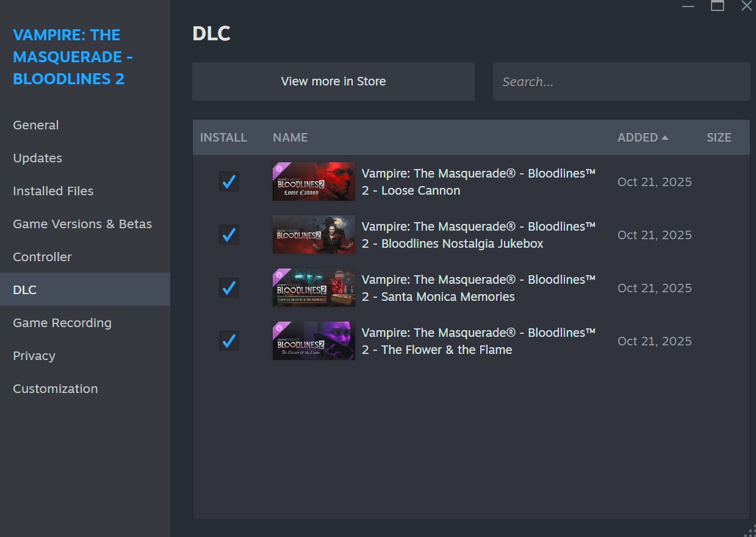The width and height of the screenshot is (756, 537).
Task: Toggle install for The Flower & the Flame
Action: click(229, 341)
